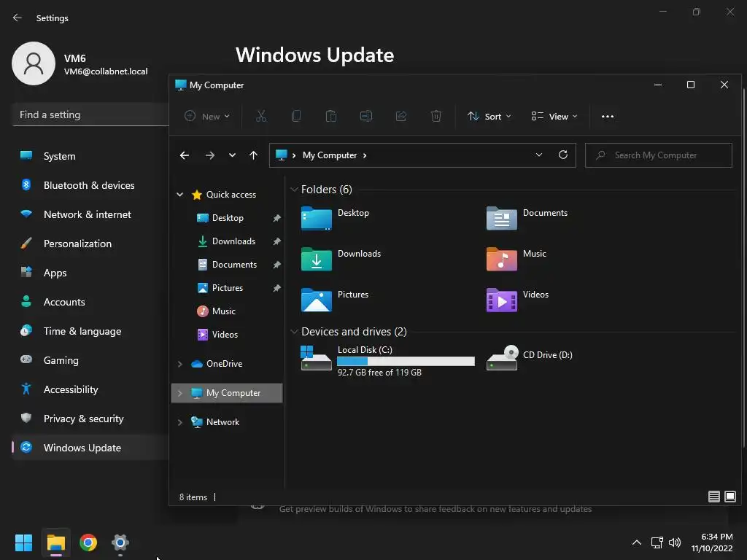Click the Share icon in toolbar

click(401, 116)
